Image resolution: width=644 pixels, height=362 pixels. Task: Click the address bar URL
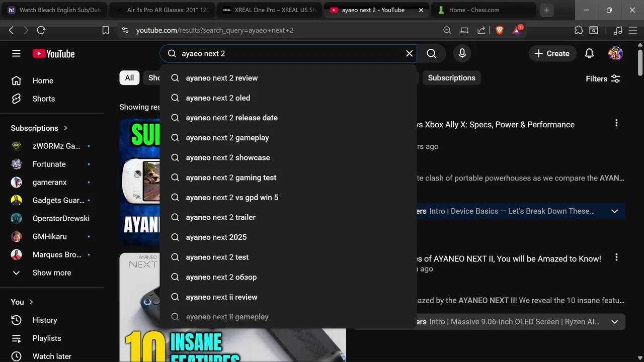pos(215,30)
